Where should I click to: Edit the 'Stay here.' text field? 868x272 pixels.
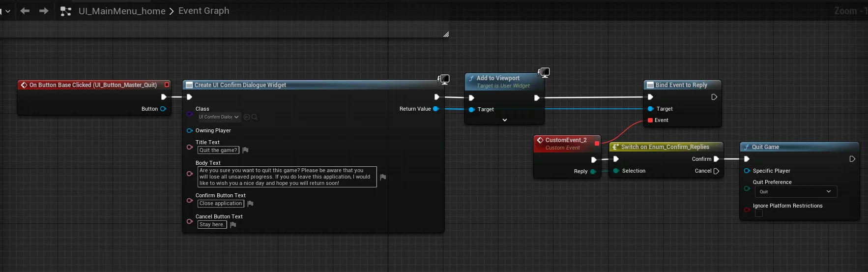pos(212,224)
